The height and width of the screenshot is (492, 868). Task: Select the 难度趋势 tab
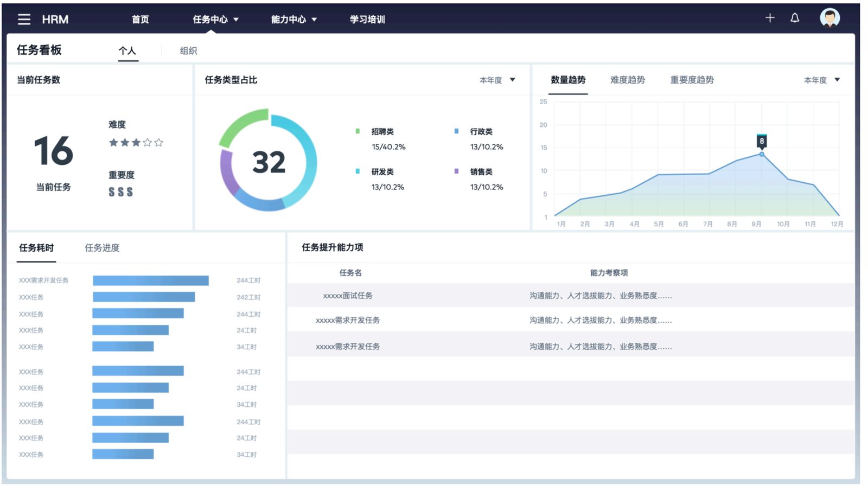click(x=628, y=80)
